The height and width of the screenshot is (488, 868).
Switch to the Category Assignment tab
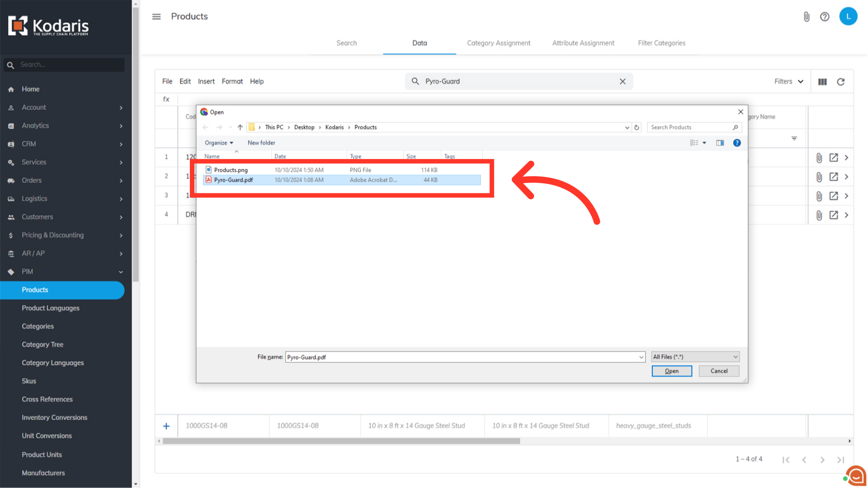[x=498, y=43]
